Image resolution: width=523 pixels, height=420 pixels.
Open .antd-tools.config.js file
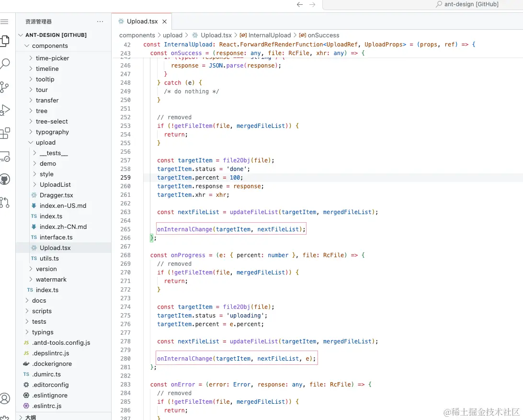pos(63,342)
